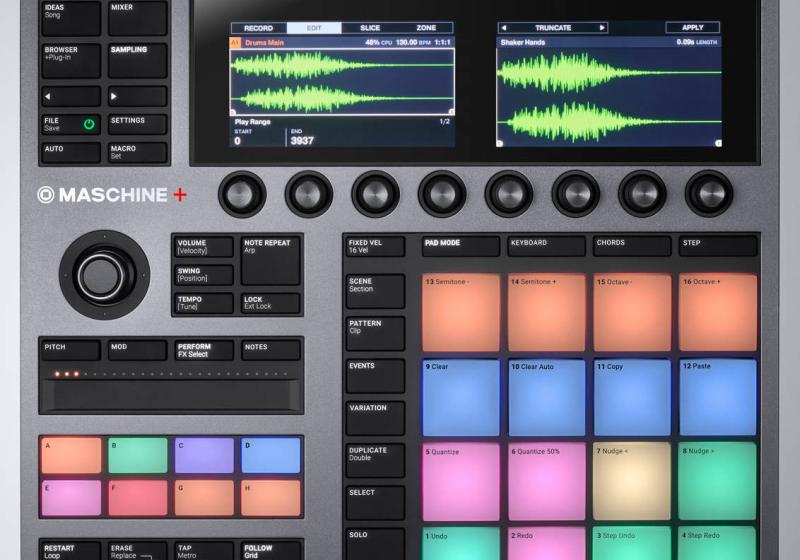The width and height of the screenshot is (800, 560).
Task: Tap pad 12 Paste
Action: tap(718, 397)
